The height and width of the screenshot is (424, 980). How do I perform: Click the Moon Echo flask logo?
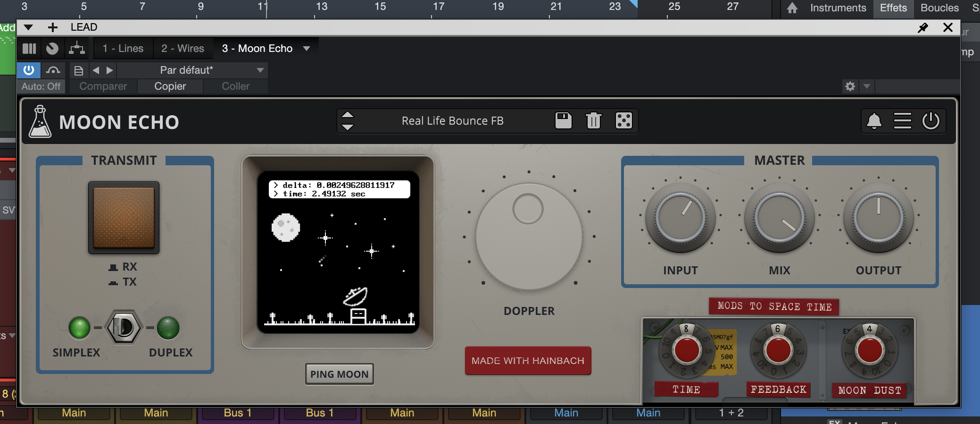pos(40,122)
